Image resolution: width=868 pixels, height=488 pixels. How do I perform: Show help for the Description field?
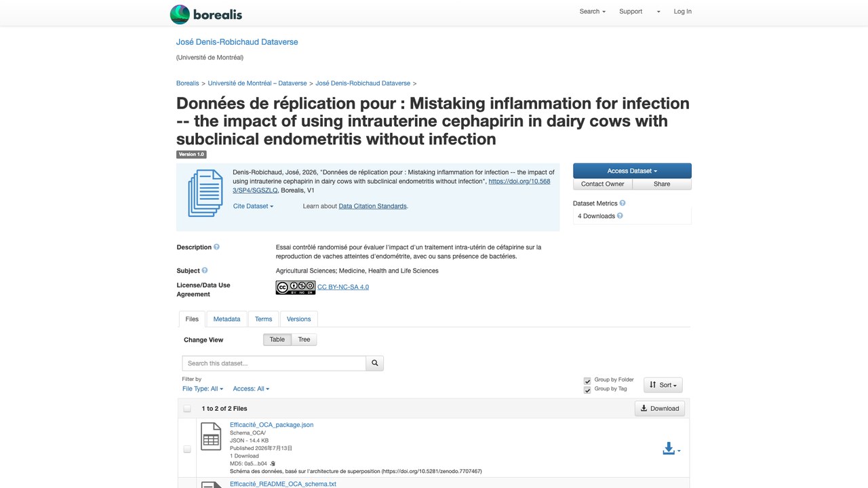point(217,247)
